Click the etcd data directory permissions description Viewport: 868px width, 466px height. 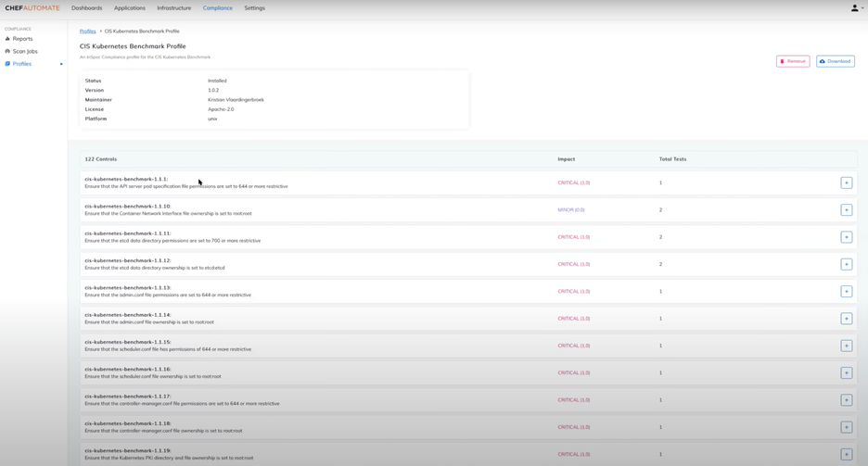click(172, 241)
